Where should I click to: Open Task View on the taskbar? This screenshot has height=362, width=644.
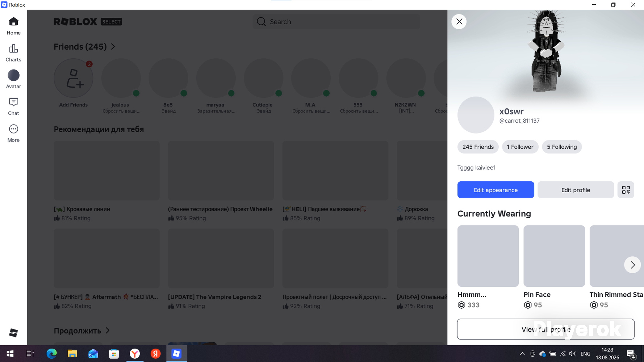[x=30, y=354]
